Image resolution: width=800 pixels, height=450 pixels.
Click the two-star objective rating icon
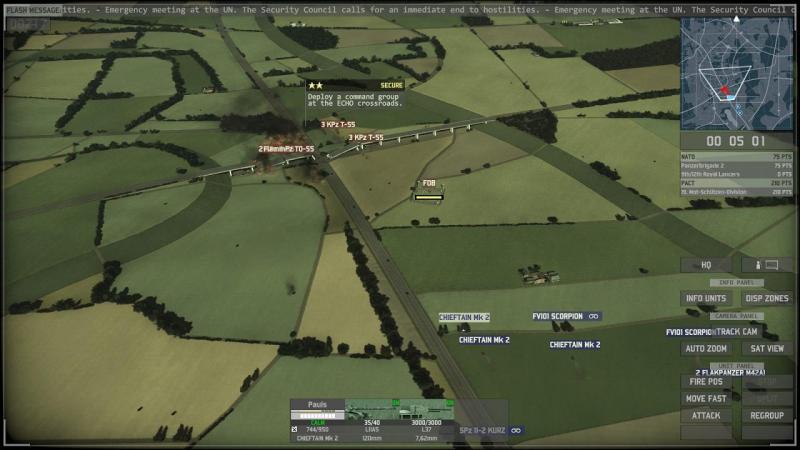pos(315,86)
